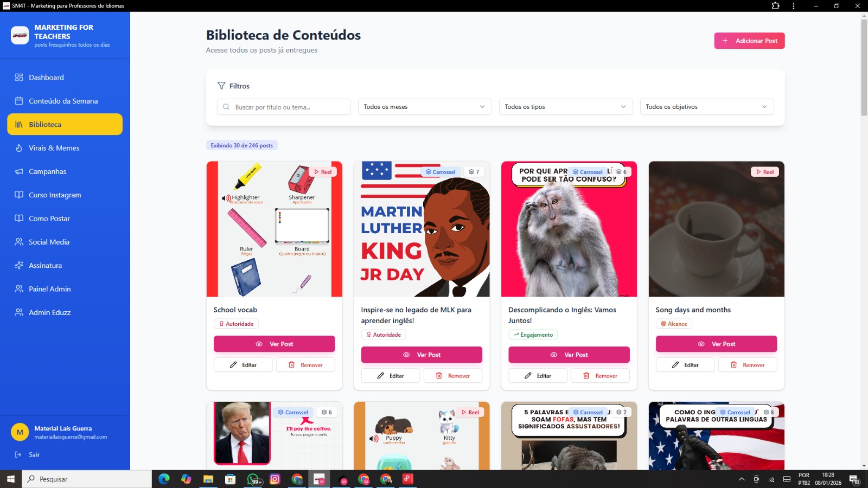Open the Martin Luther King Jr Day thumbnail

(x=422, y=229)
